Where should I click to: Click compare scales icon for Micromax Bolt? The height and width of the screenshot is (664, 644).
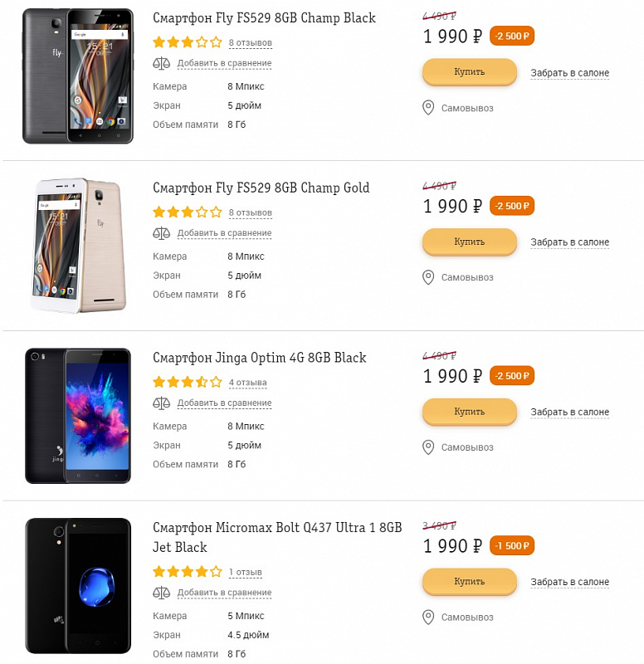(161, 593)
